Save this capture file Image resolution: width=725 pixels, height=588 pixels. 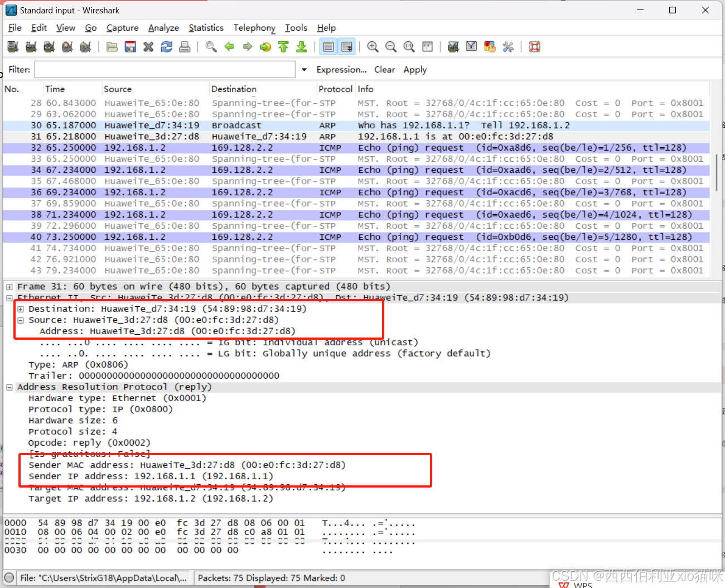[x=130, y=47]
